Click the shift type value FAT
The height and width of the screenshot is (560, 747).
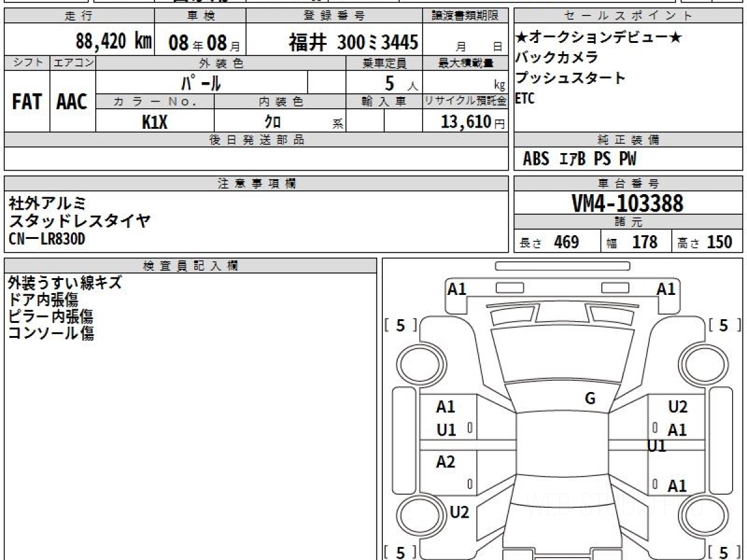[x=27, y=102]
